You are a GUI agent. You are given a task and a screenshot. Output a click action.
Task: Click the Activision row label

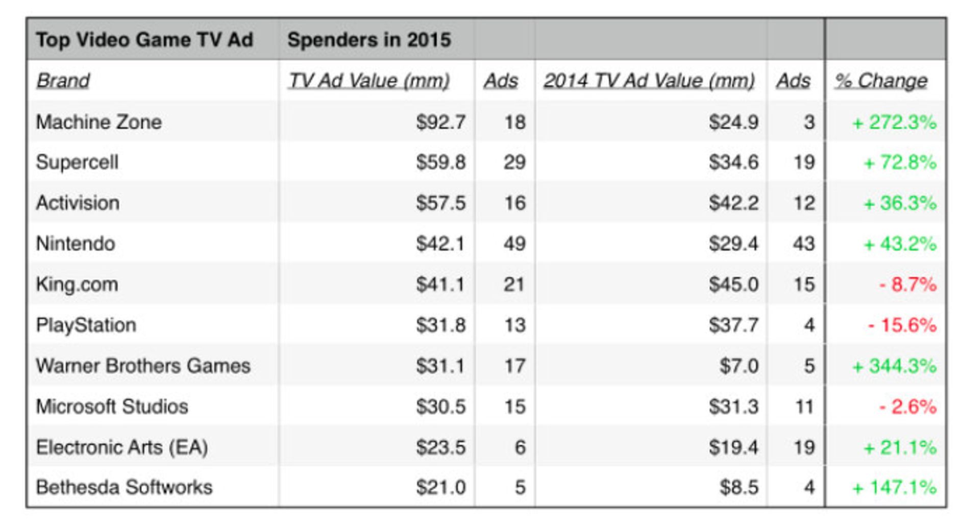click(x=78, y=203)
